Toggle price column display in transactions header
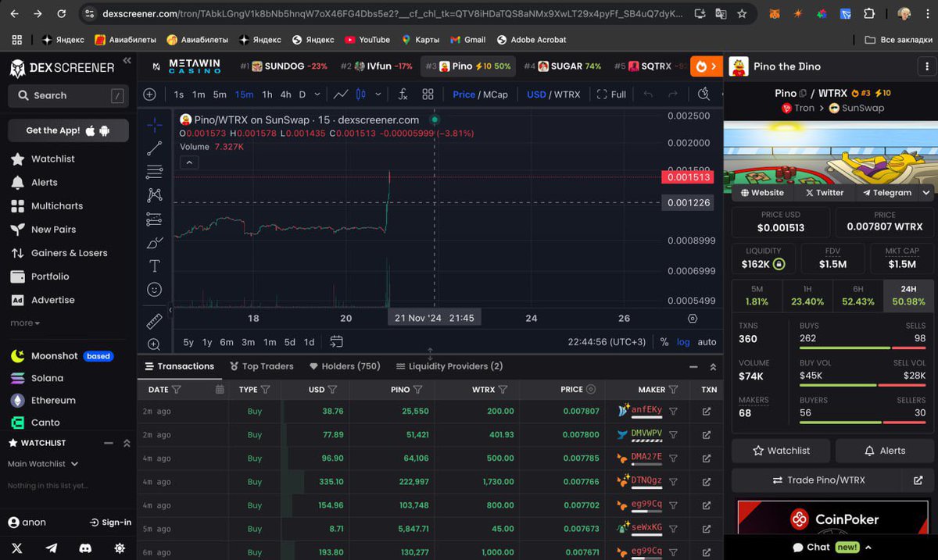938x560 pixels. pos(591,389)
